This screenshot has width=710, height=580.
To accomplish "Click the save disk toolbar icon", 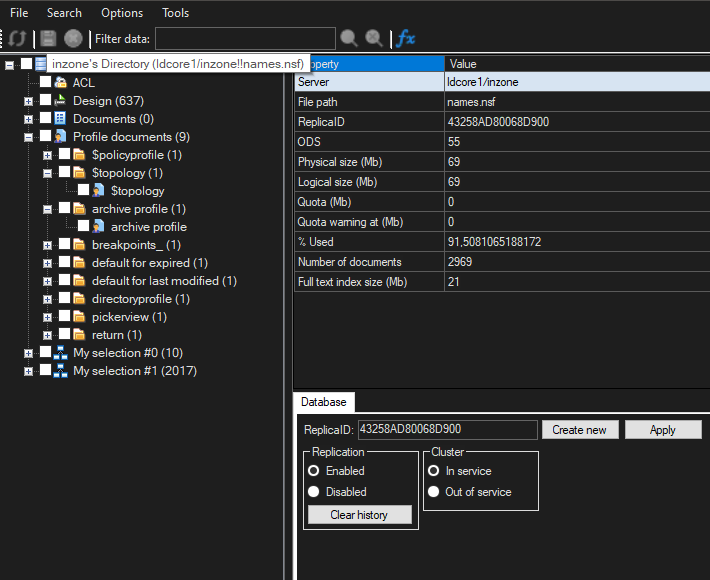I will [x=47, y=39].
